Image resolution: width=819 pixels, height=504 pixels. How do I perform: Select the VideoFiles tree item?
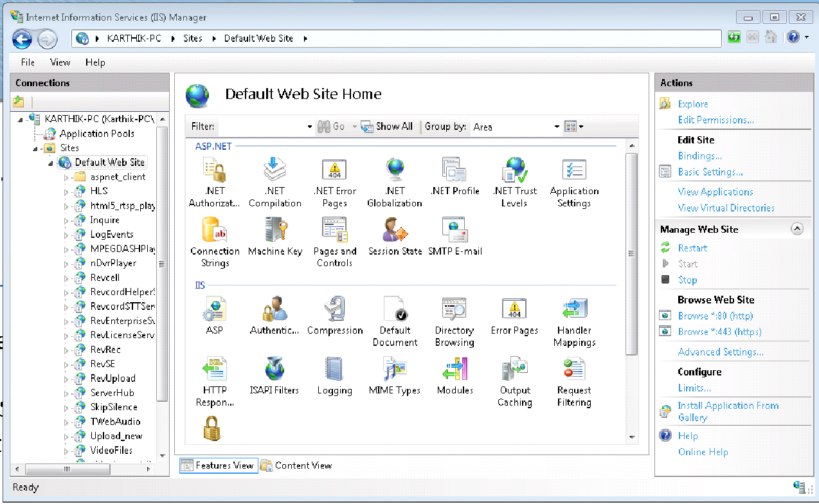pyautogui.click(x=111, y=451)
